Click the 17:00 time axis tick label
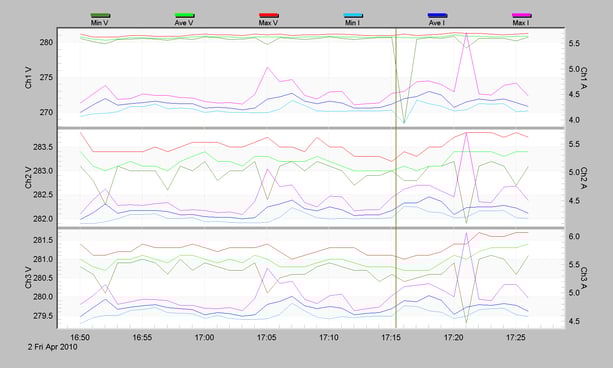 (x=204, y=337)
